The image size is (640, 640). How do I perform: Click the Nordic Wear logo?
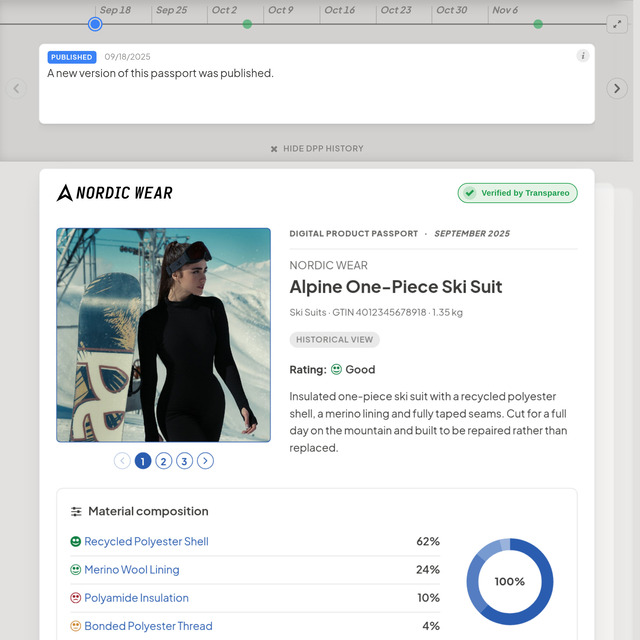tap(114, 193)
